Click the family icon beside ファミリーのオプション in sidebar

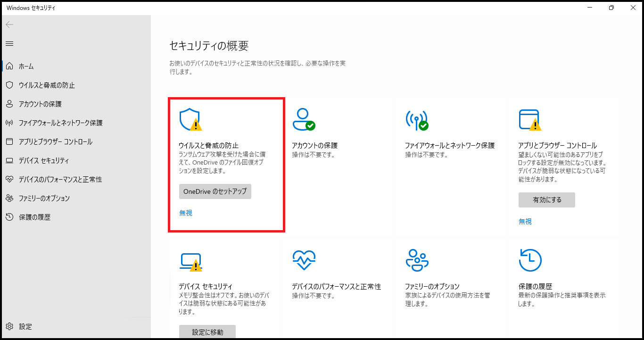click(x=9, y=198)
